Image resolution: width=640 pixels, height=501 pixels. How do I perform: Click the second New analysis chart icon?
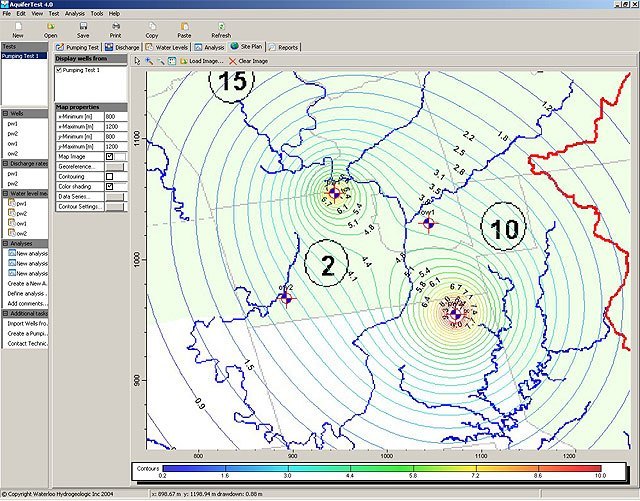[x=12, y=263]
